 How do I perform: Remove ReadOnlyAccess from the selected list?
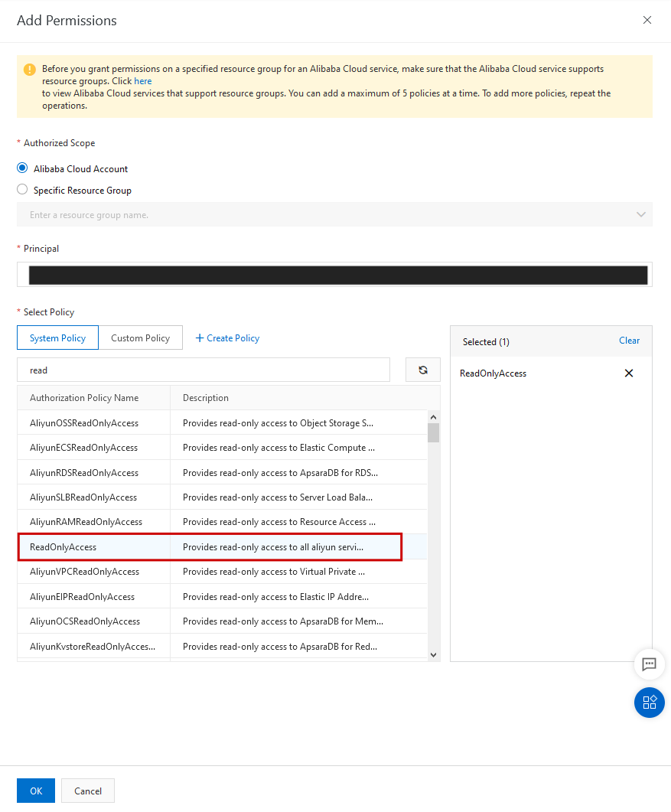pyautogui.click(x=629, y=373)
